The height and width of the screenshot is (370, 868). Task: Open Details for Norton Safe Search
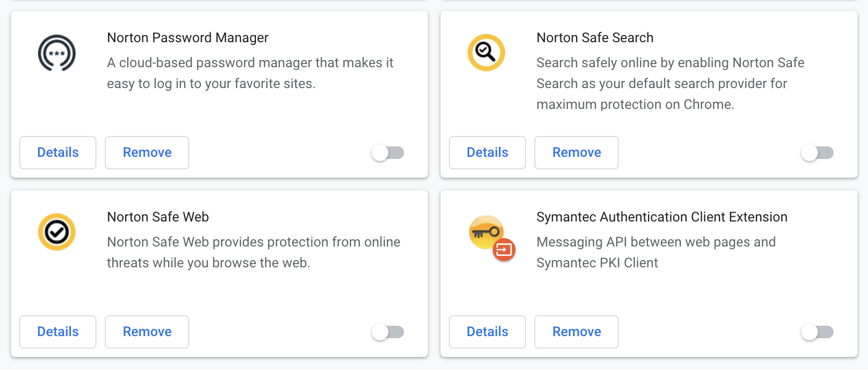pos(487,152)
